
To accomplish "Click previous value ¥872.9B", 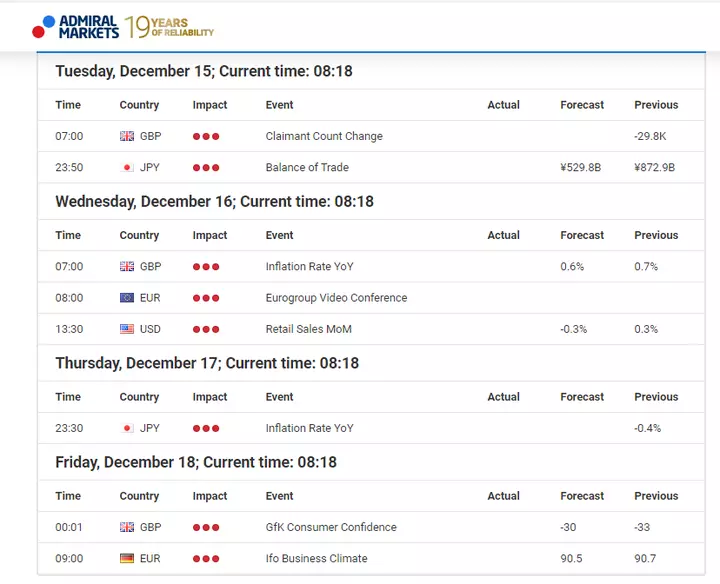I will pos(654,168).
